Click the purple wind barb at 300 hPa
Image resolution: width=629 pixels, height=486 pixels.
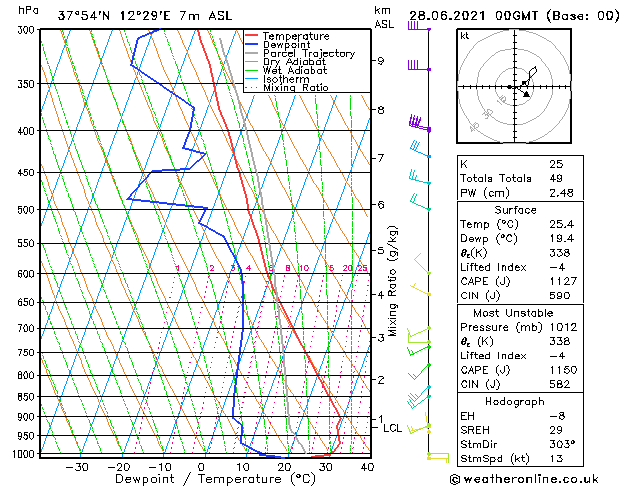point(419,26)
